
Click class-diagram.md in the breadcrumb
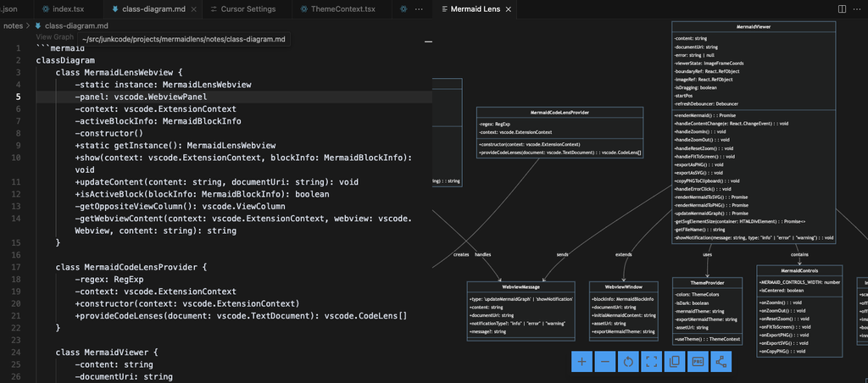(76, 25)
